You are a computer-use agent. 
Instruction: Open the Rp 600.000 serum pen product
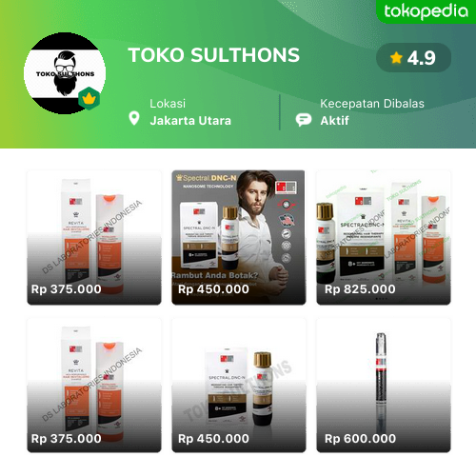(x=384, y=386)
